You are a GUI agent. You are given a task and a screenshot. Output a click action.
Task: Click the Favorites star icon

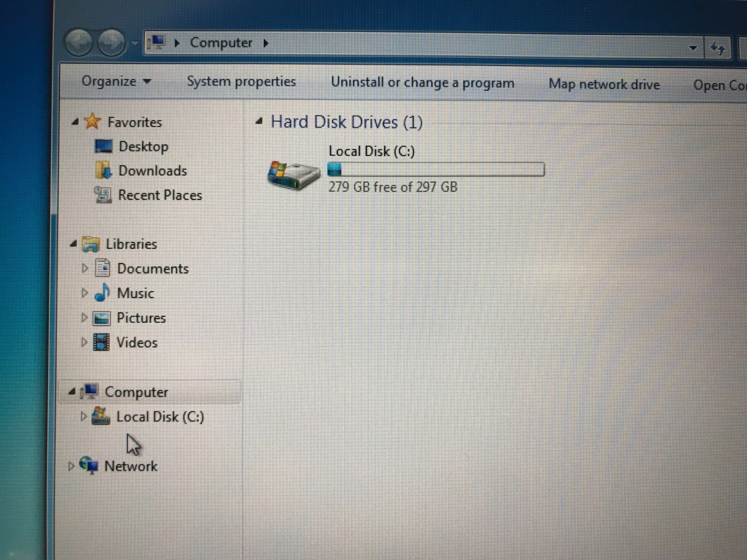[x=92, y=121]
